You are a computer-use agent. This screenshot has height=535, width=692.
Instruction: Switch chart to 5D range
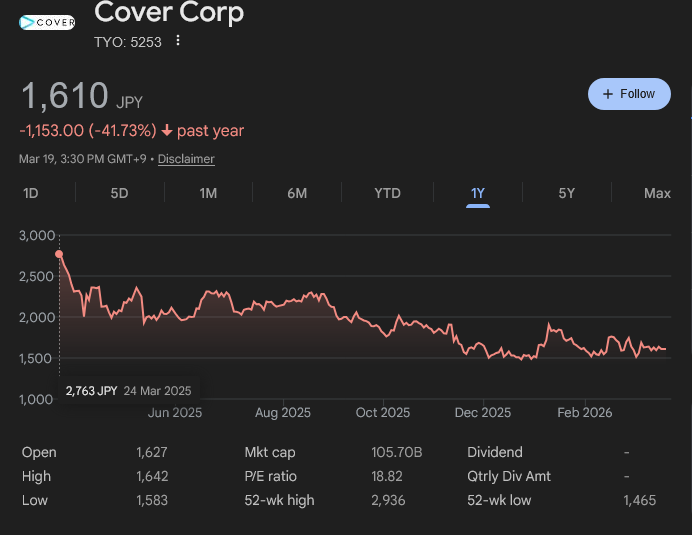click(119, 193)
